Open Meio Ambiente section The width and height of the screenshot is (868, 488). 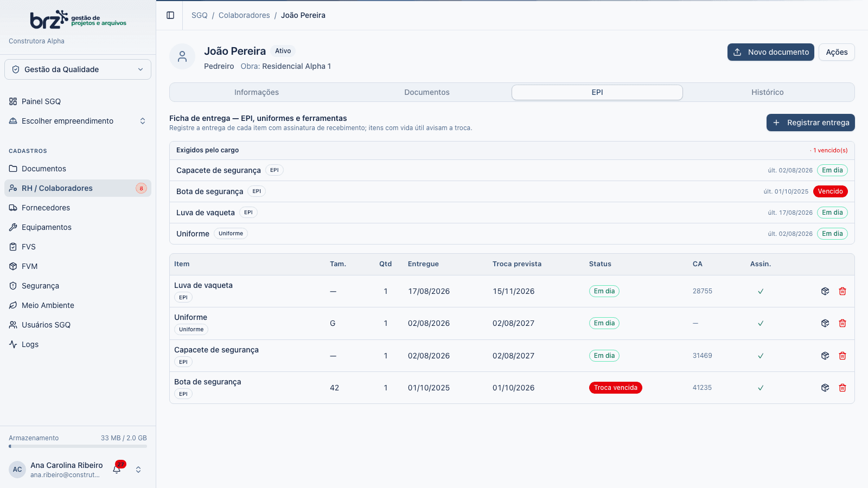point(78,305)
